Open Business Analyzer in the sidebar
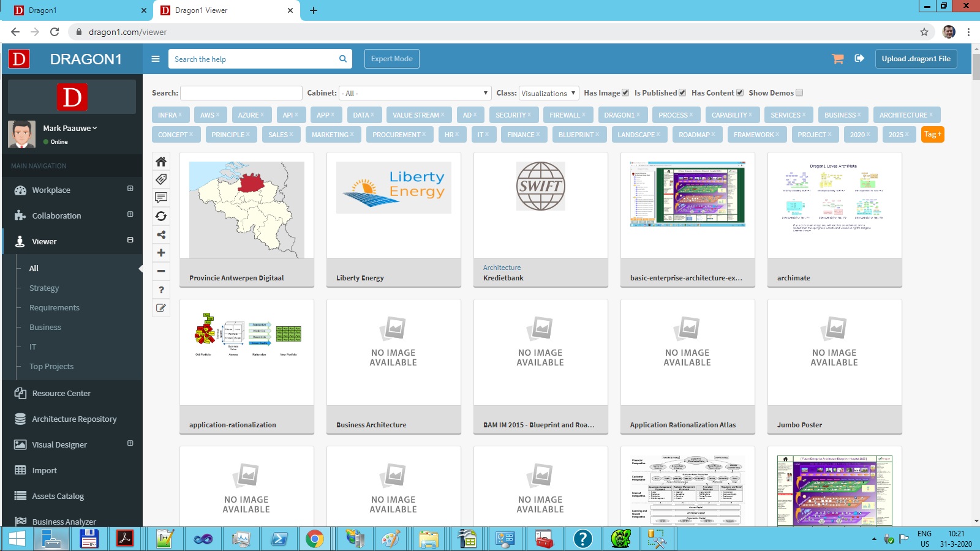 [x=64, y=521]
